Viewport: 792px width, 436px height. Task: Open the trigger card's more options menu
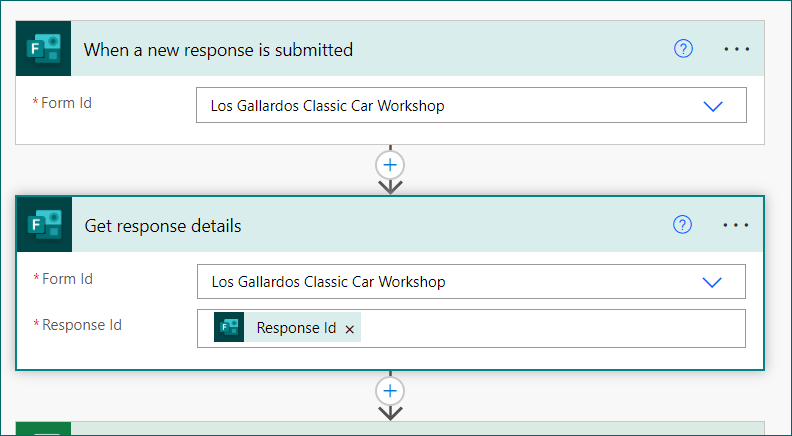coord(737,49)
